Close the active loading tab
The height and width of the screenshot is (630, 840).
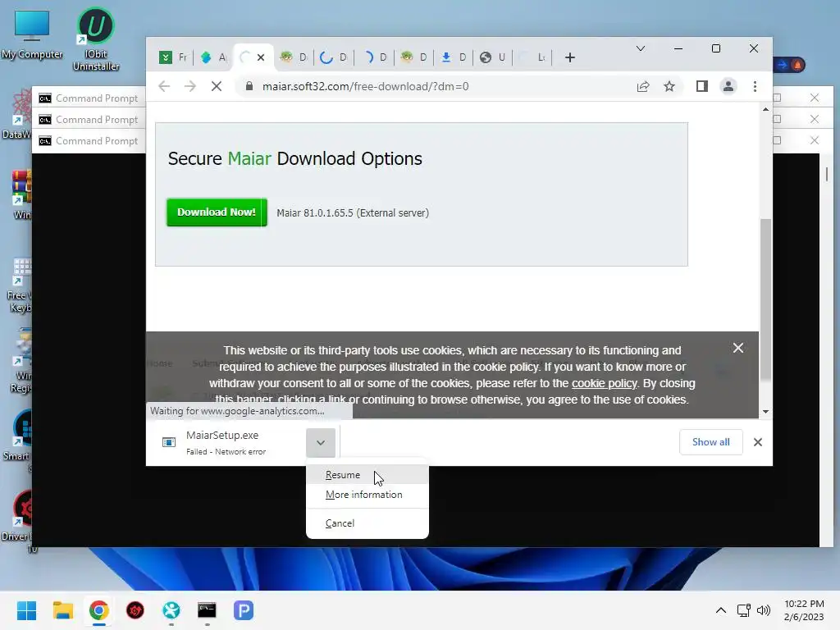coord(261,57)
